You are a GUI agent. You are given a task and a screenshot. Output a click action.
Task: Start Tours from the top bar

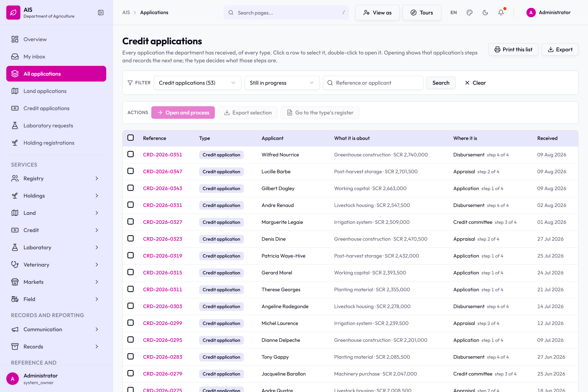[422, 13]
